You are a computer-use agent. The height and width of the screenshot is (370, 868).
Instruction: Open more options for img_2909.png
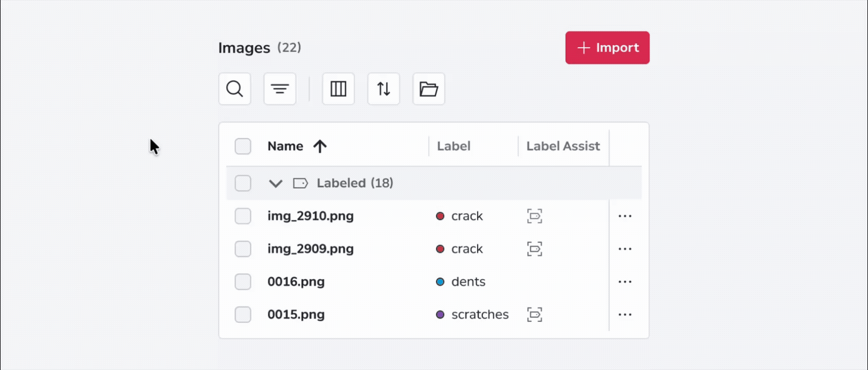pos(625,249)
